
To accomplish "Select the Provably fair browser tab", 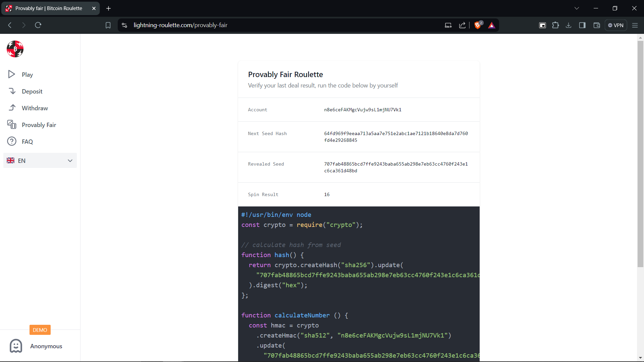I will tap(49, 8).
